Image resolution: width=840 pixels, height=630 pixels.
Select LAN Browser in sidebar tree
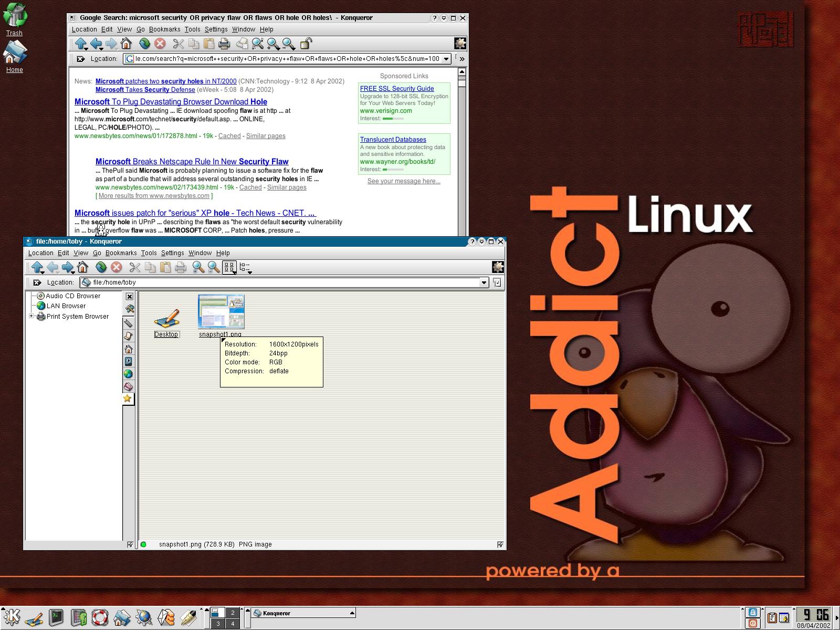click(x=61, y=306)
